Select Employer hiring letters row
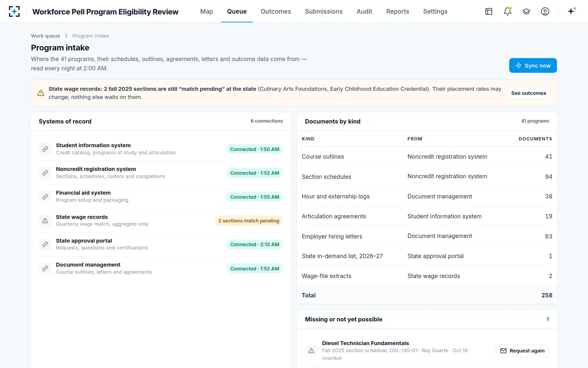 [x=427, y=236]
